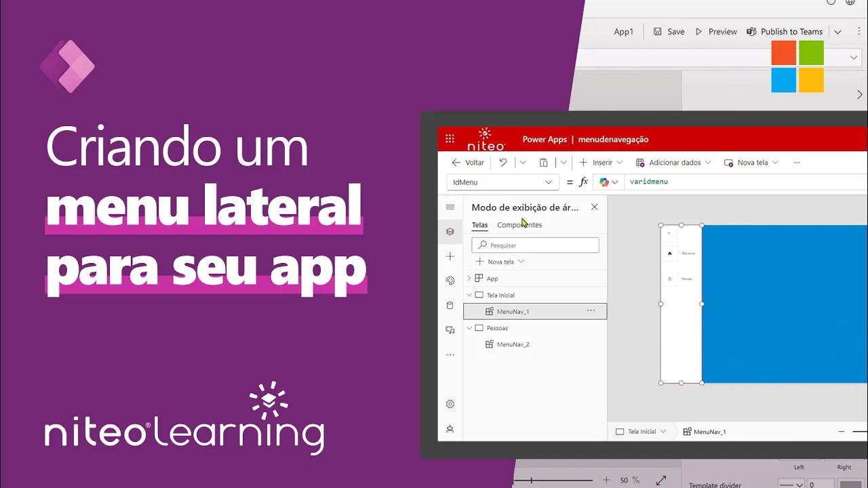Select MenuNav_1 in the tree

point(535,311)
